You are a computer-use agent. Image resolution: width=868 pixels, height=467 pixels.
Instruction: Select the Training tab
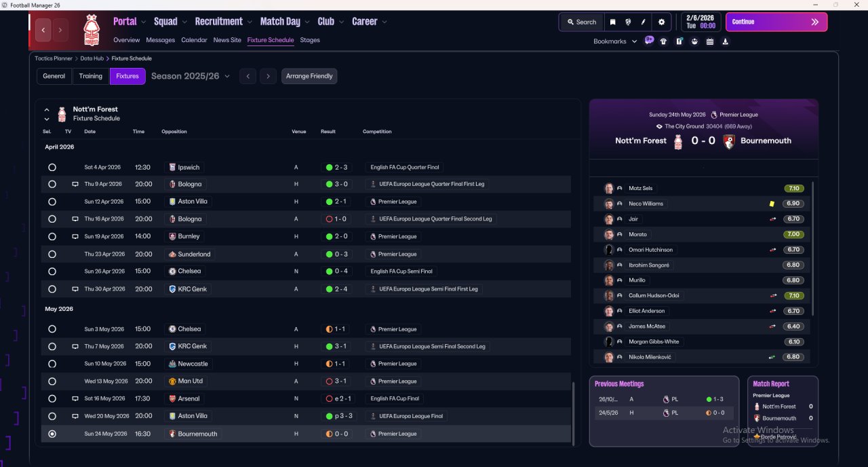tap(91, 76)
